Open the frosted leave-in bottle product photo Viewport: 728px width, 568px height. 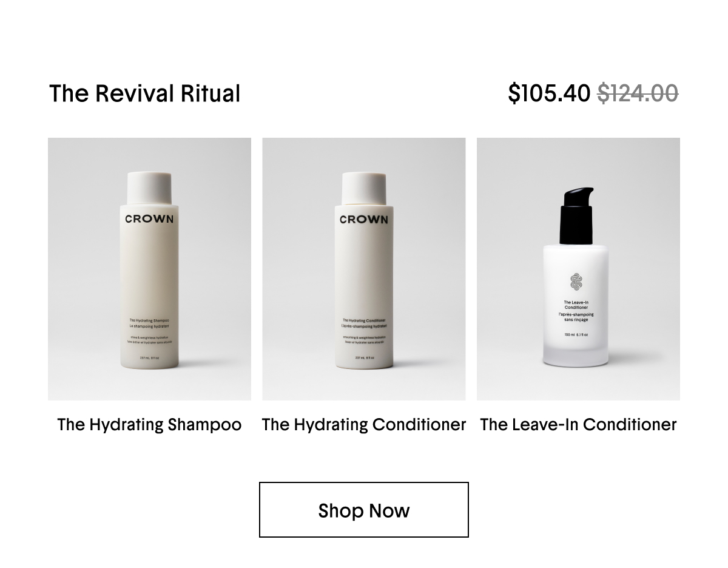pyautogui.click(x=578, y=269)
